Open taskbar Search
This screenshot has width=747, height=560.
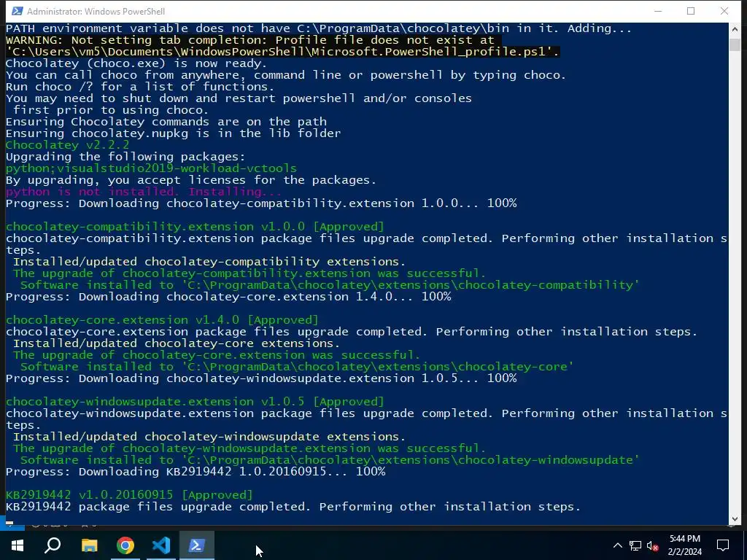point(53,545)
